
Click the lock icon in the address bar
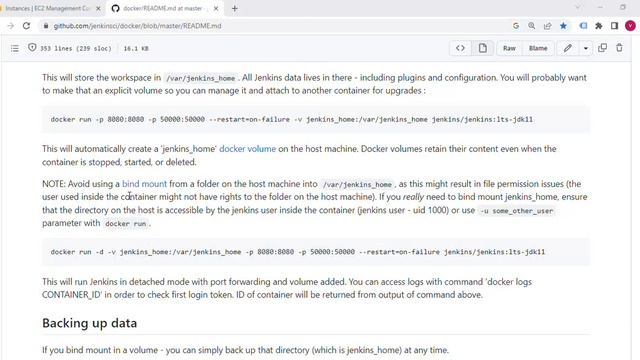46,26
